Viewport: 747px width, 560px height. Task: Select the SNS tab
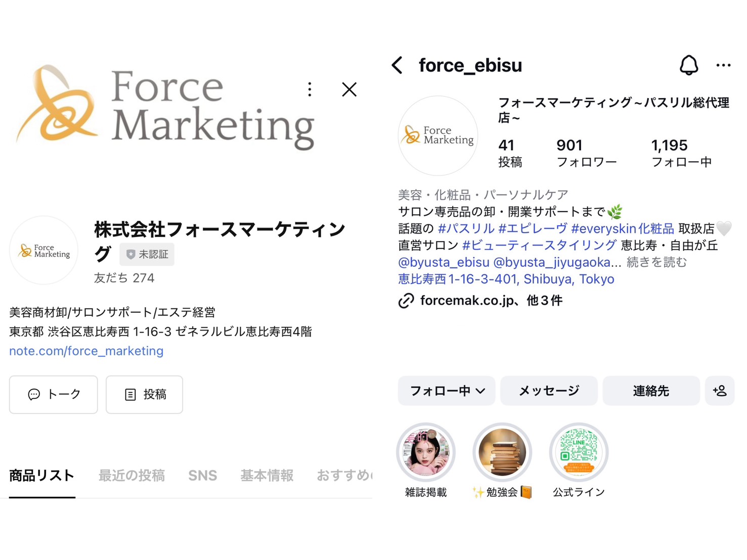tap(202, 476)
